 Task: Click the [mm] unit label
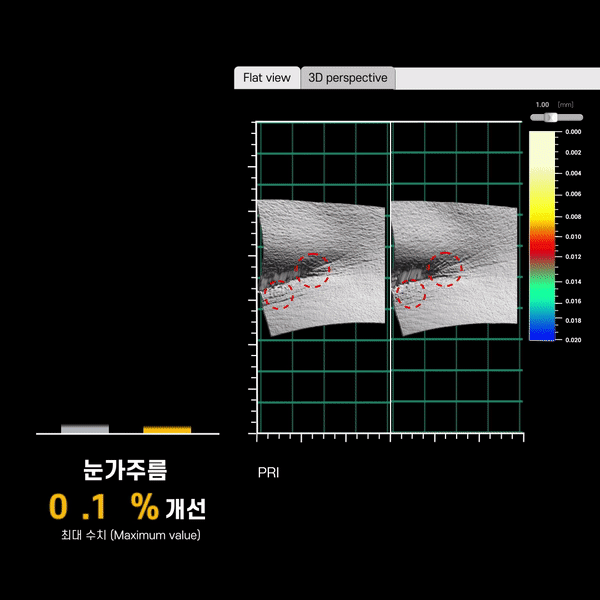click(x=566, y=104)
